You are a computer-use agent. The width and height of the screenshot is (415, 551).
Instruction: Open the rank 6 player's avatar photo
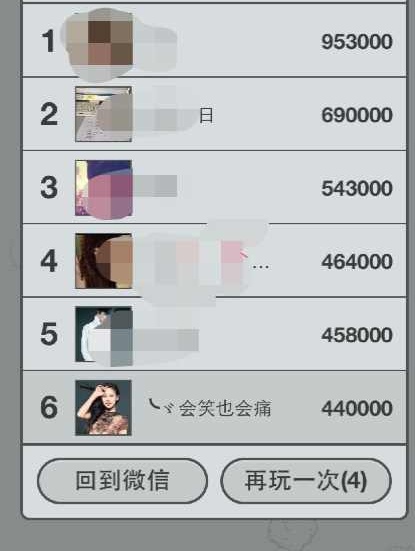click(103, 408)
